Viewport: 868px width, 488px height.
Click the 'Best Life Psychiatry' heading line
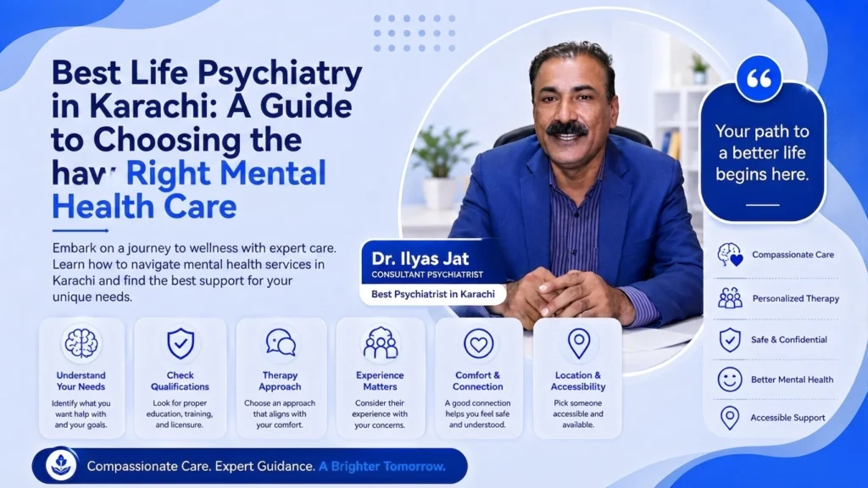click(207, 73)
